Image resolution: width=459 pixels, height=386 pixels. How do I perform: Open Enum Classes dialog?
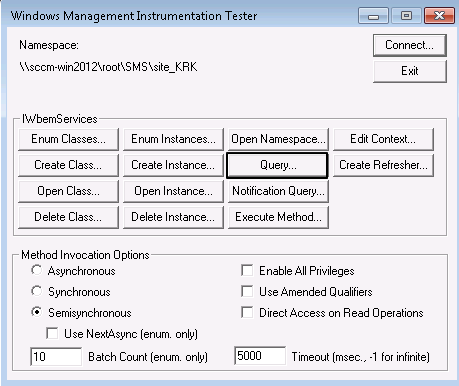[68, 139]
